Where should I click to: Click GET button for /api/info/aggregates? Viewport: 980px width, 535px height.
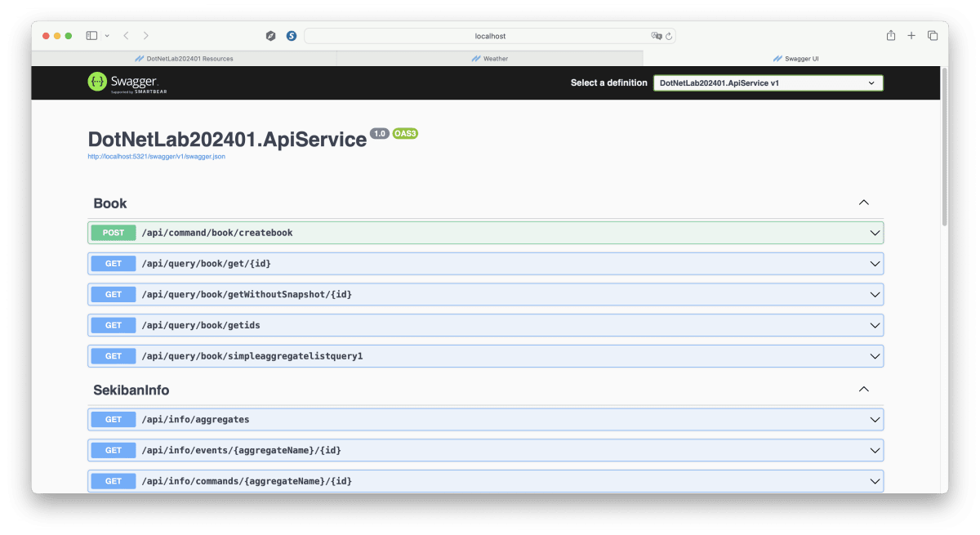(114, 419)
